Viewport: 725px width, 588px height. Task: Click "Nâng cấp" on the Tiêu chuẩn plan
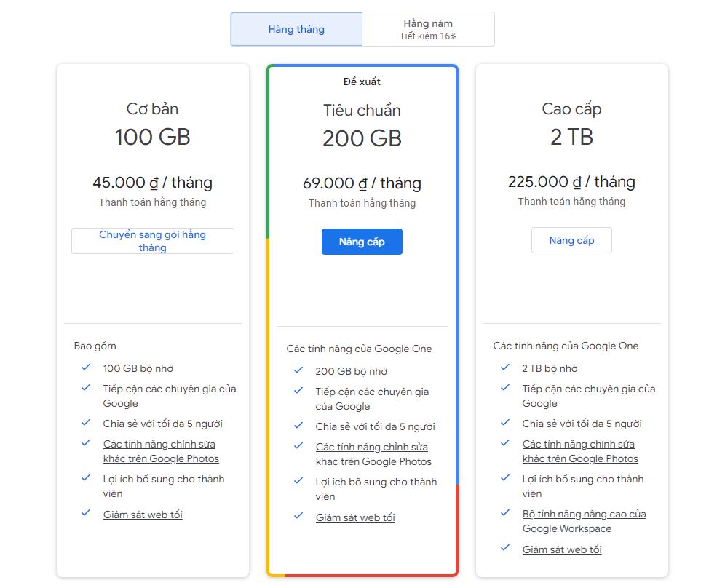tap(362, 241)
